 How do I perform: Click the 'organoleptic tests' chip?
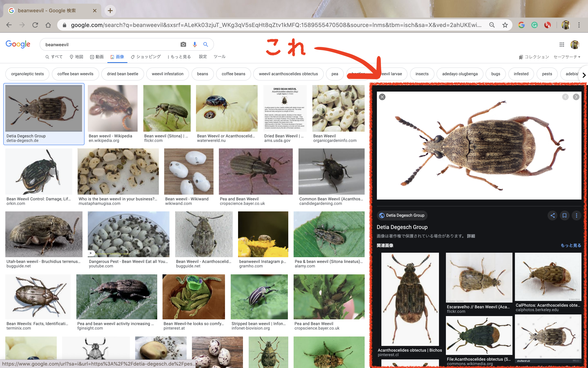tap(27, 74)
